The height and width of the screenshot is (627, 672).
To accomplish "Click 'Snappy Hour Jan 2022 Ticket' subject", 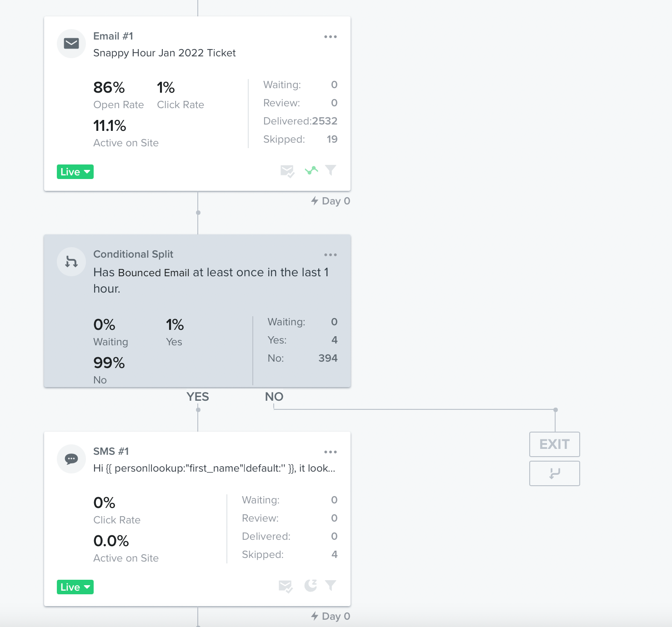I will tap(165, 53).
